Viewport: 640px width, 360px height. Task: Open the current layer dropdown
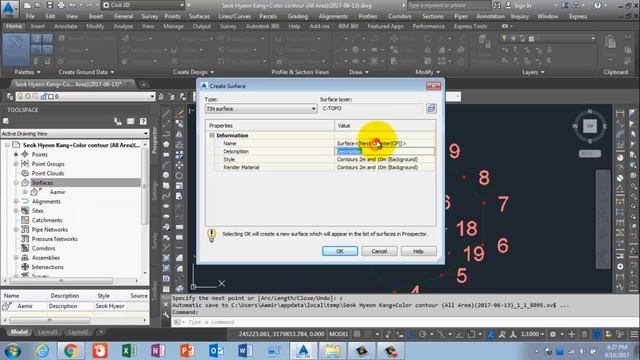point(85,96)
